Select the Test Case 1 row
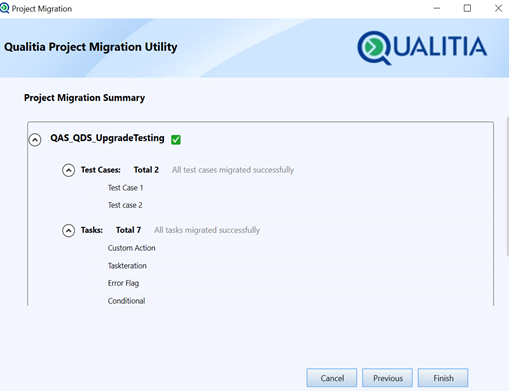Screen dimensions: 509x391 point(293,188)
